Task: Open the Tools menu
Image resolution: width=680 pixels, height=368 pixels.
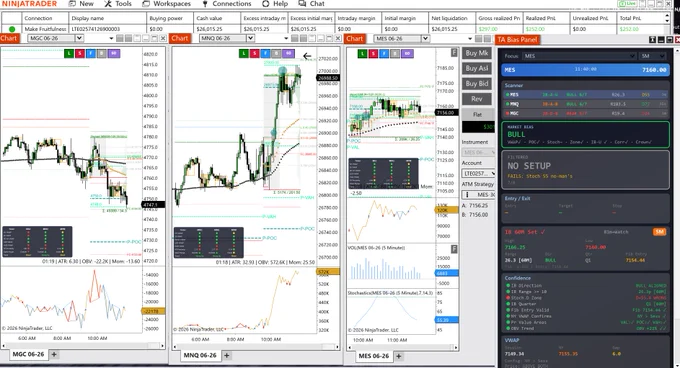Action: pos(118,3)
